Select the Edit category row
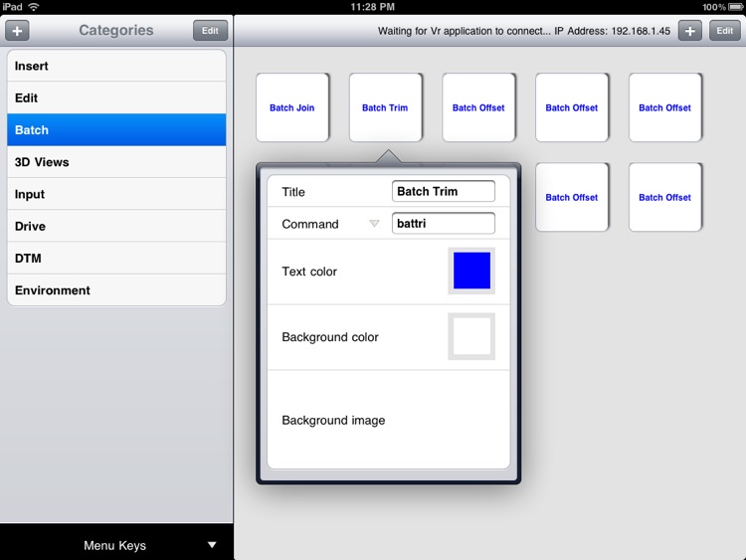This screenshot has width=746, height=560. point(116,98)
